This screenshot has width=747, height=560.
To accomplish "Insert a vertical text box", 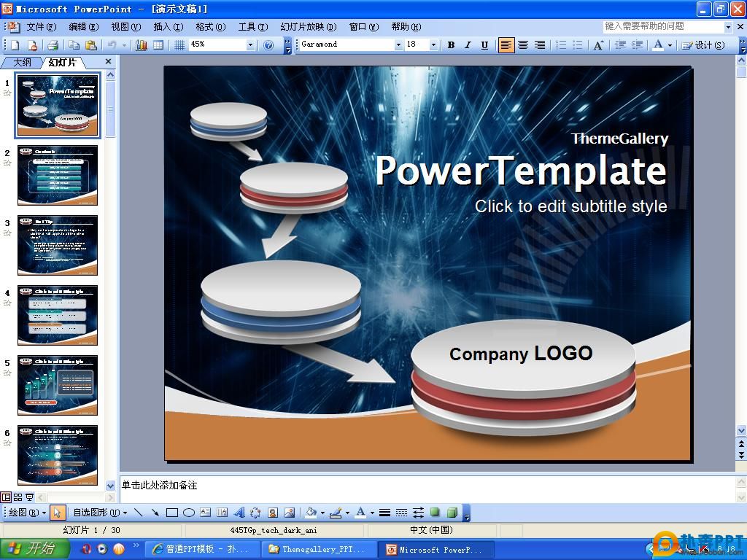I will pos(222,513).
